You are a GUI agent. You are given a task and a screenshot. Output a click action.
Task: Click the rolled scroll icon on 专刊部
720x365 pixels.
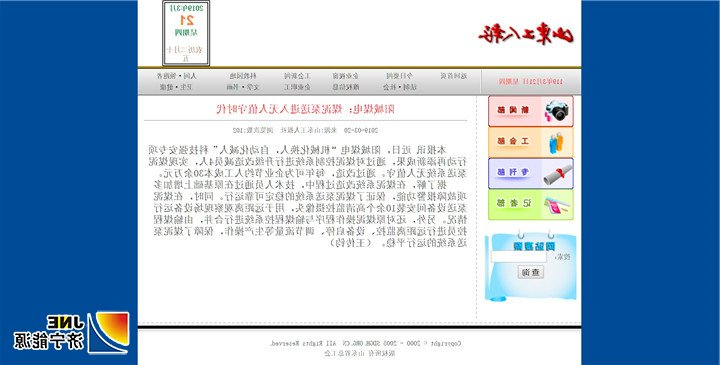tap(558, 174)
